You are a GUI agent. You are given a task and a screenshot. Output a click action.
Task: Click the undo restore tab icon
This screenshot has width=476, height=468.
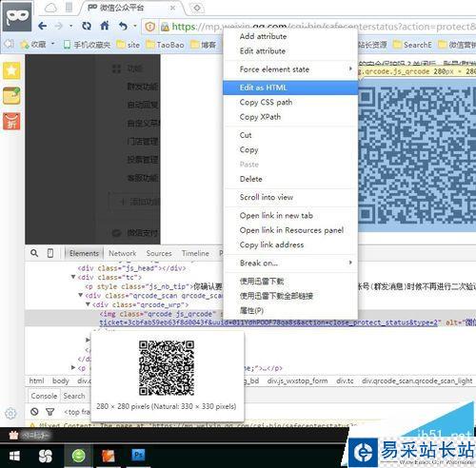click(x=123, y=26)
